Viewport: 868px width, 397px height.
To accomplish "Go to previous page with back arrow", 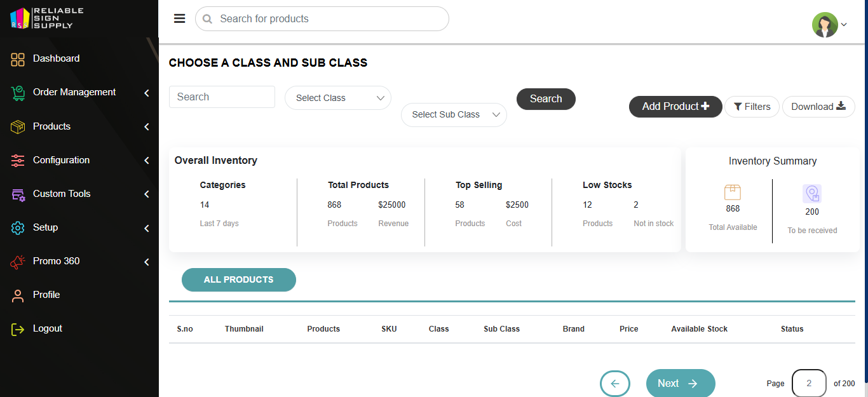I will pyautogui.click(x=614, y=383).
